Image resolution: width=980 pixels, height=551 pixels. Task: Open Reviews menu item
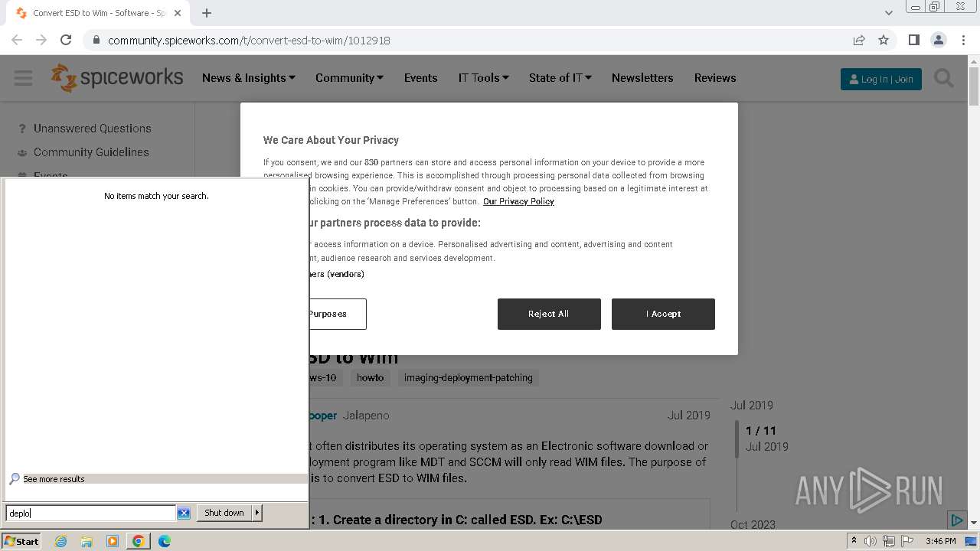[715, 78]
